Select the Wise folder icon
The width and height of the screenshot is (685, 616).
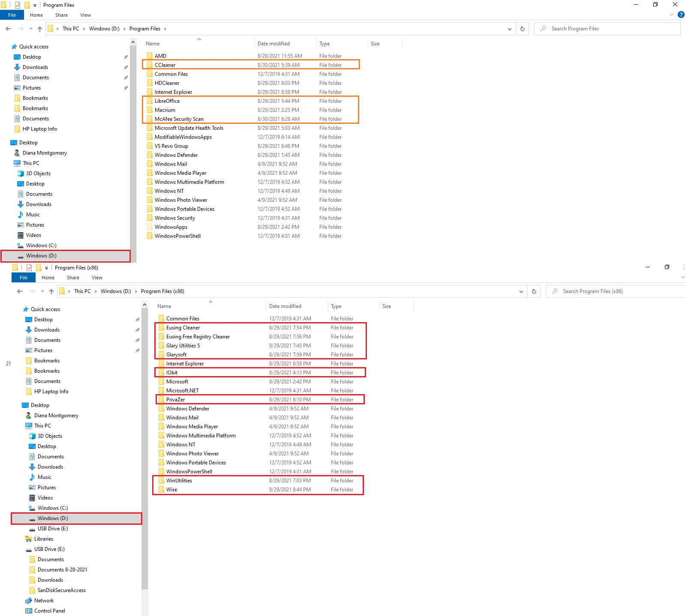pos(161,490)
